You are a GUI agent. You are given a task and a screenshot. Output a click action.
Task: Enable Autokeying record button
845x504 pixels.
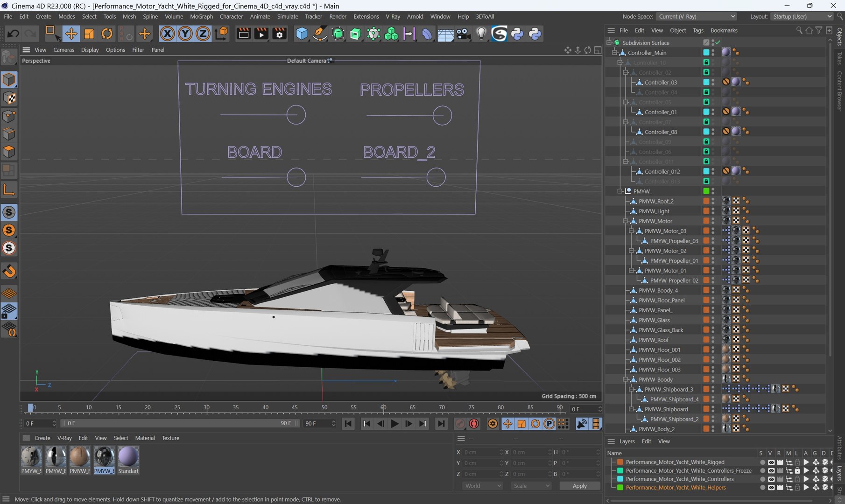pyautogui.click(x=474, y=424)
